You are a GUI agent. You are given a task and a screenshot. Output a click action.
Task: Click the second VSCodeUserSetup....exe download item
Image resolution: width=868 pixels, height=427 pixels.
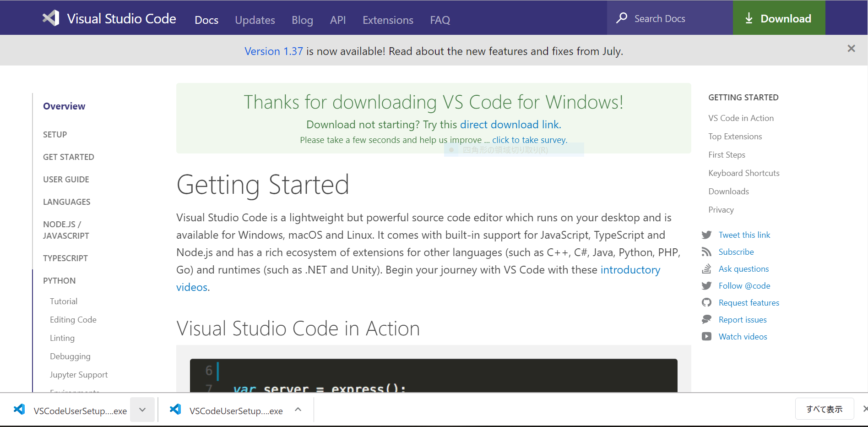pos(227,410)
